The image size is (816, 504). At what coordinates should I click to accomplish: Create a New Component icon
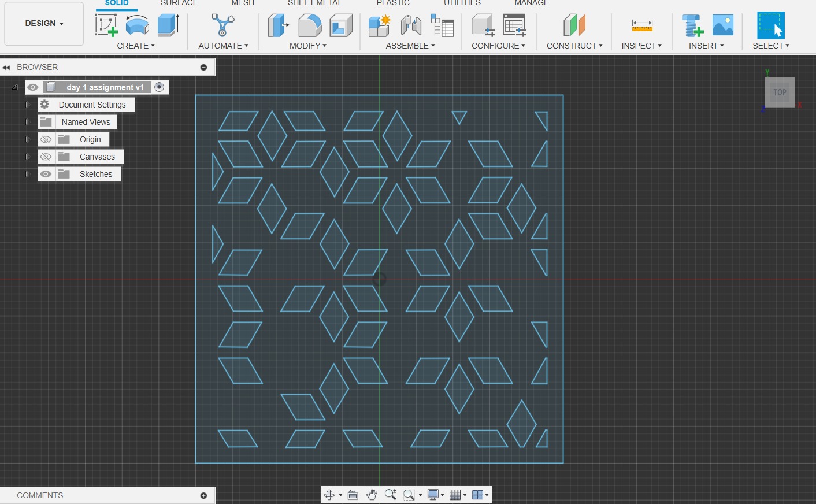click(380, 25)
